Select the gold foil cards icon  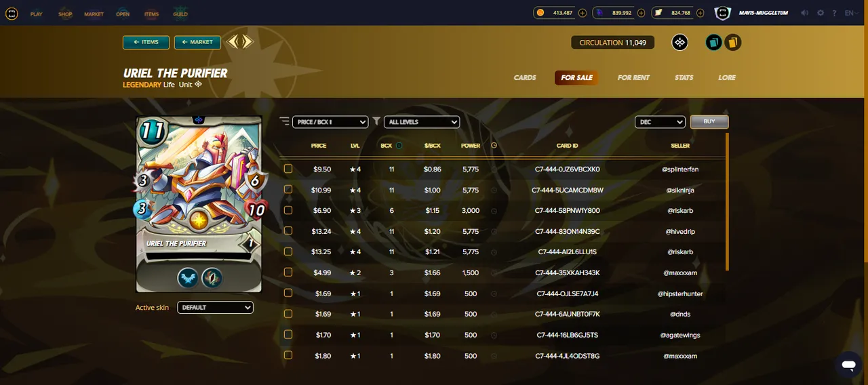coord(732,43)
